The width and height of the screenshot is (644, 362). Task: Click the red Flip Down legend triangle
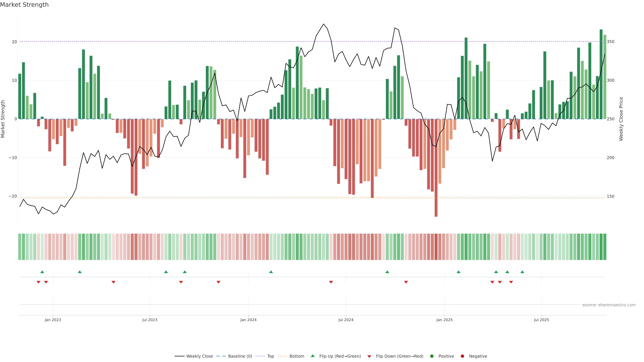pos(369,356)
